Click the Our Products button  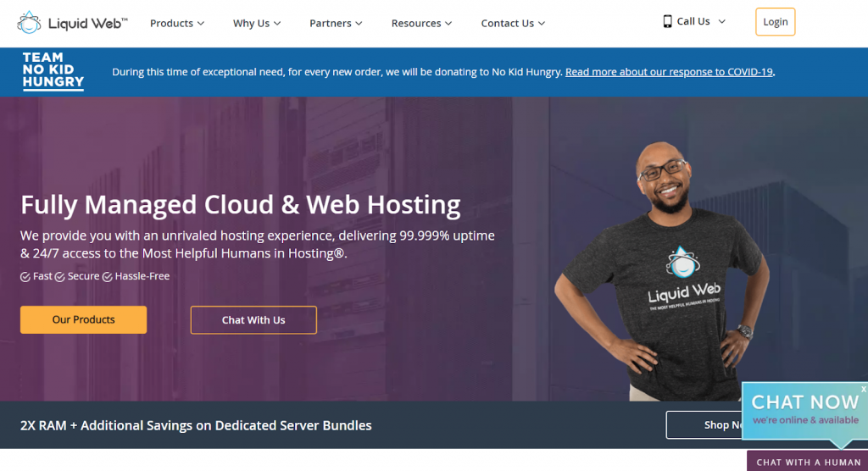click(84, 319)
